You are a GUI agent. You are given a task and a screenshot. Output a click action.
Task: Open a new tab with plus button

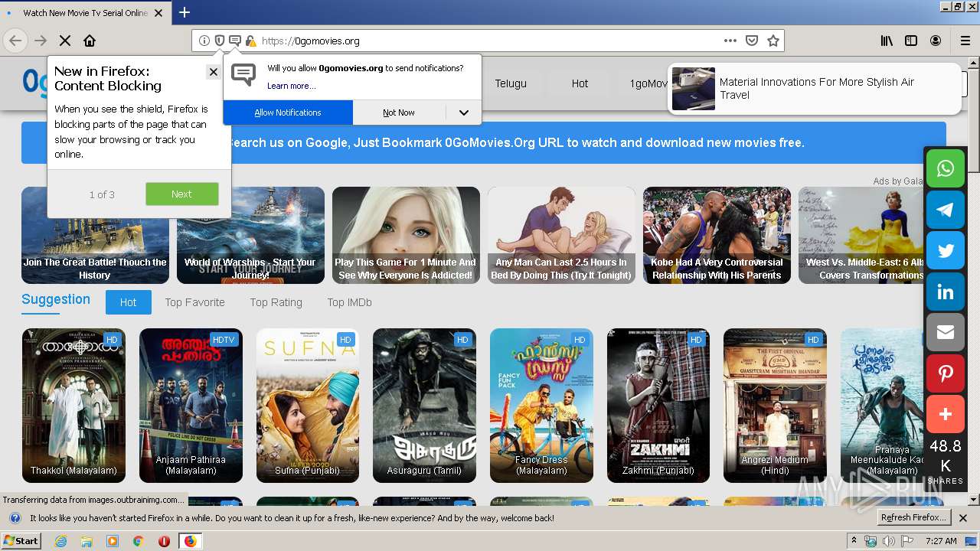pos(185,12)
